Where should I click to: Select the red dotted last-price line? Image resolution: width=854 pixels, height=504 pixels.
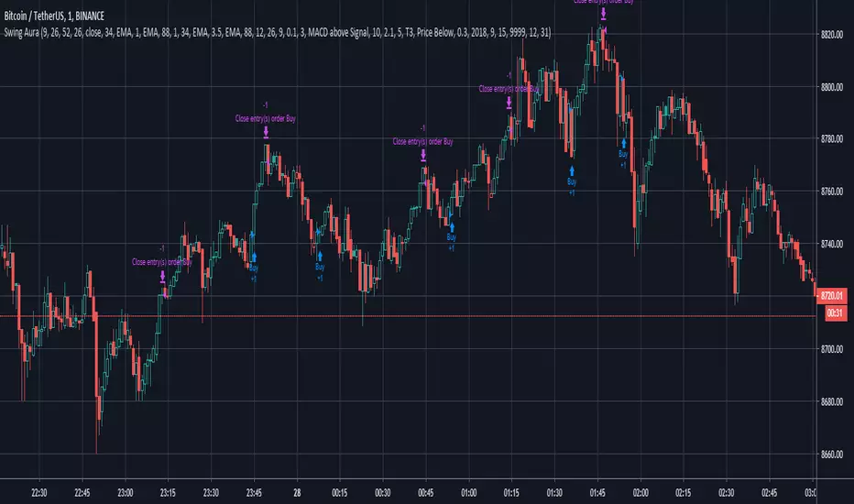tap(408, 316)
